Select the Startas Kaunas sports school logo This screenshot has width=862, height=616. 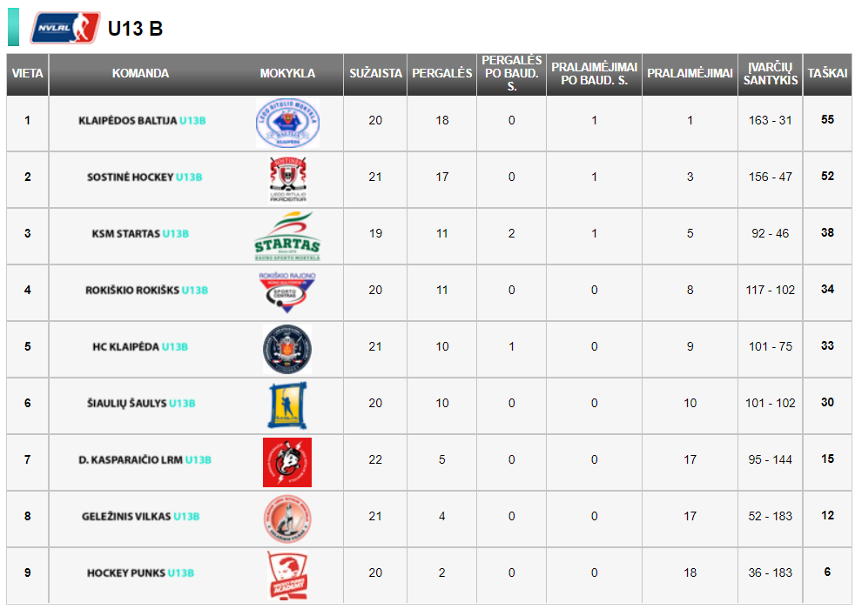click(x=287, y=237)
